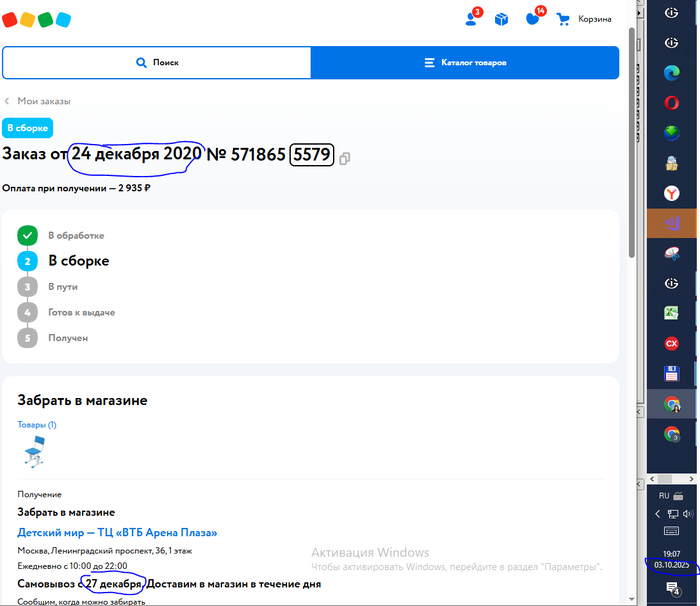700x606 pixels.
Task: Open Visual Studio from the taskbar
Action: click(672, 223)
